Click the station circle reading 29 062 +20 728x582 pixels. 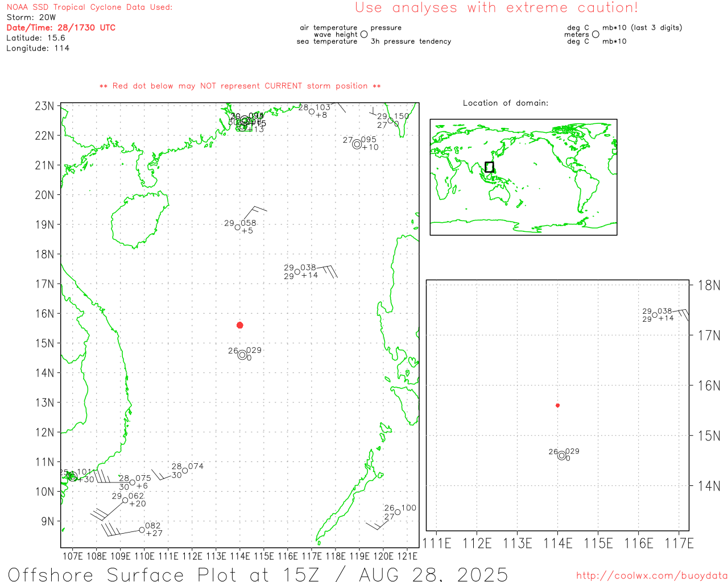125,500
